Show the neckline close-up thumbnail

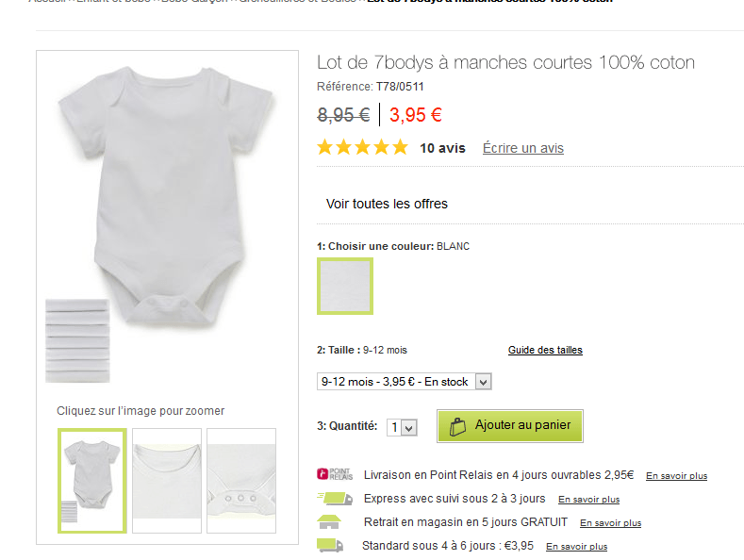coord(167,481)
